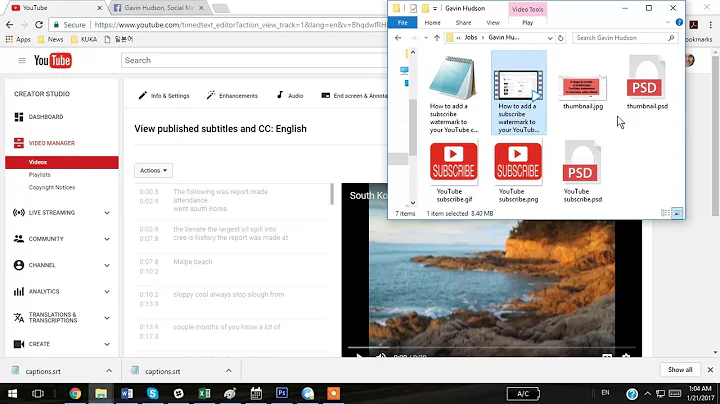Screen dimensions: 720x404
Task: Open second captions.srt download menu arrow
Action: point(229,371)
